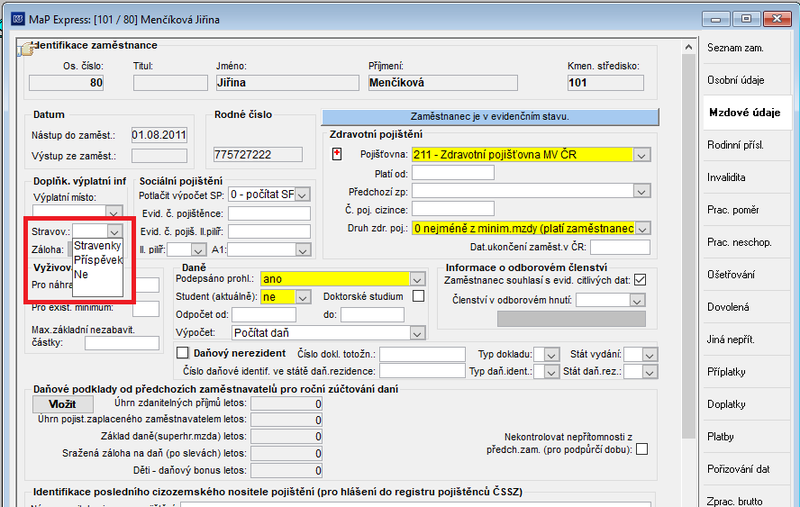800x507 pixels.
Task: Click the Úhrn zdanitelných příjmů letos field
Action: click(x=286, y=404)
